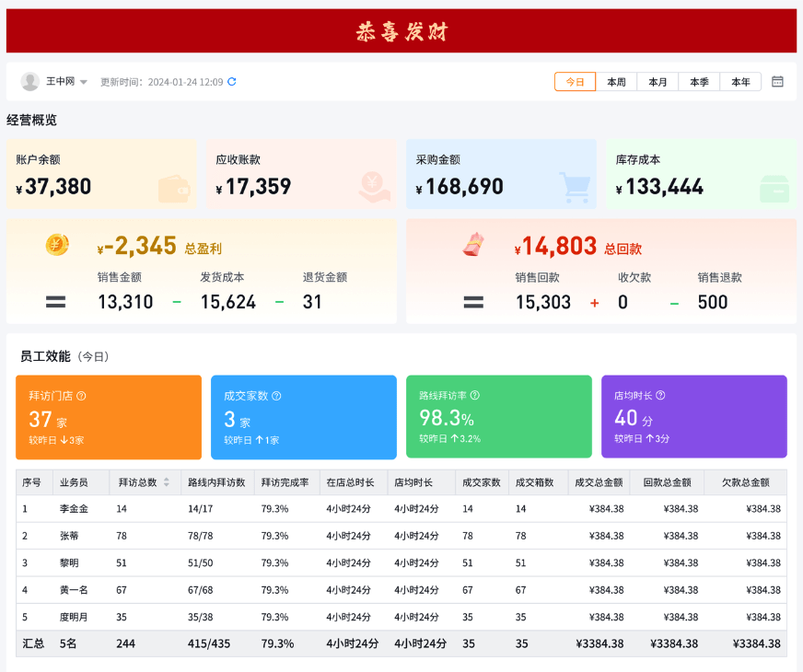This screenshot has height=672, width=803.
Task: Open the 应收账款 summary card
Action: (x=300, y=174)
